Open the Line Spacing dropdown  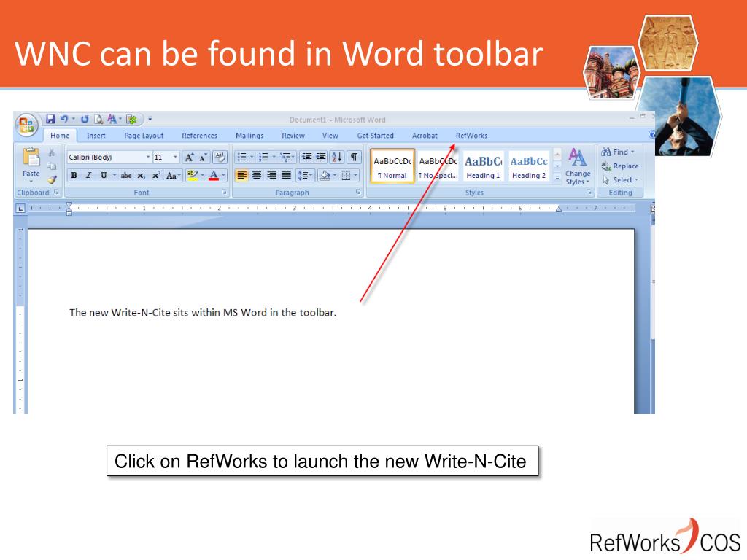point(305,176)
